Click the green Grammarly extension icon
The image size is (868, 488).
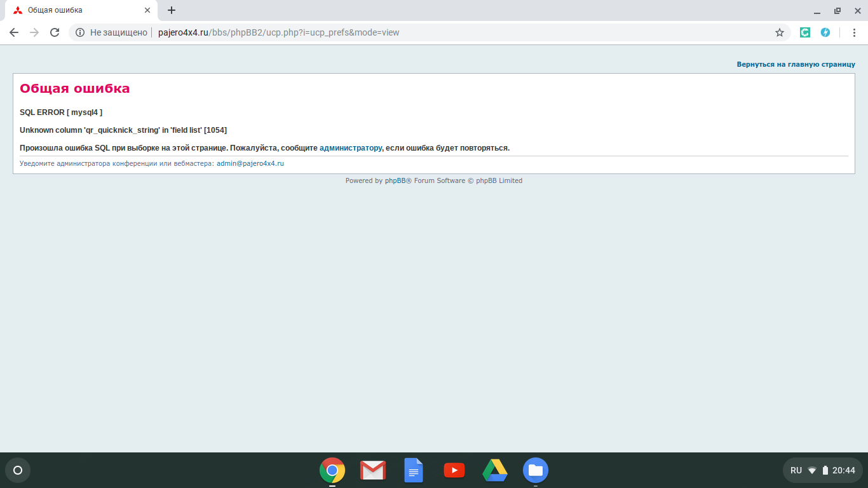point(805,32)
